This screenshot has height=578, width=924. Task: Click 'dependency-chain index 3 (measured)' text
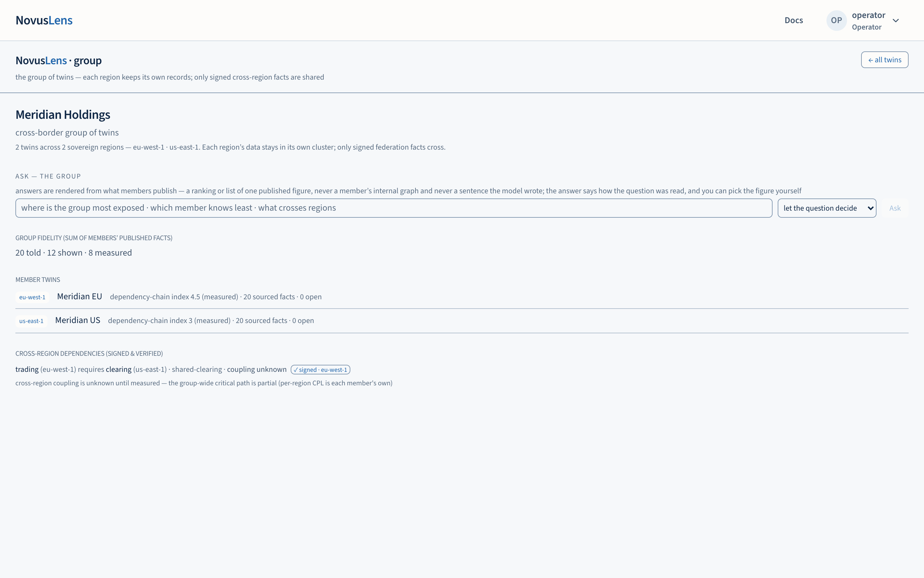[169, 321]
